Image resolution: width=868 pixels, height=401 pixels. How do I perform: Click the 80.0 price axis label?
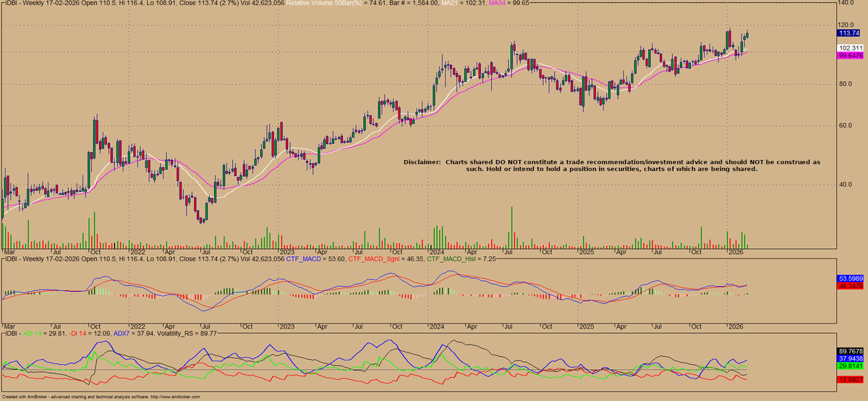pyautogui.click(x=846, y=84)
